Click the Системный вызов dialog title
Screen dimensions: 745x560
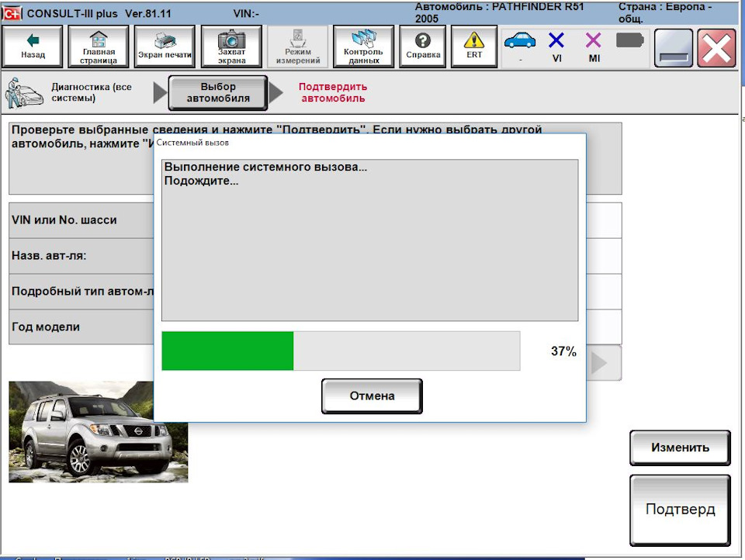pos(192,143)
